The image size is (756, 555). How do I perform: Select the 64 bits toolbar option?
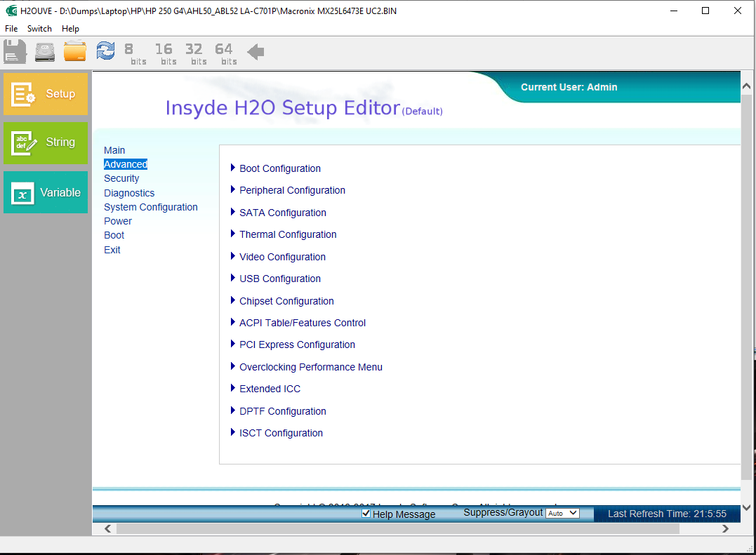[225, 53]
